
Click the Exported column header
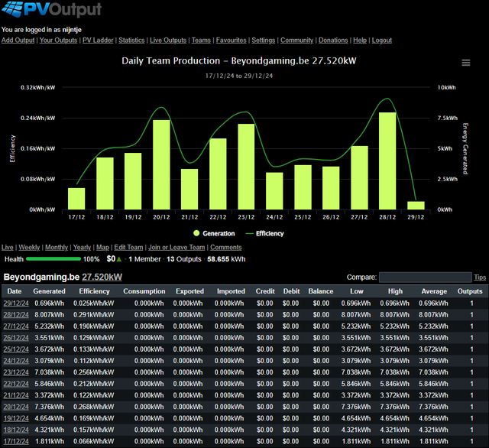pyautogui.click(x=189, y=291)
